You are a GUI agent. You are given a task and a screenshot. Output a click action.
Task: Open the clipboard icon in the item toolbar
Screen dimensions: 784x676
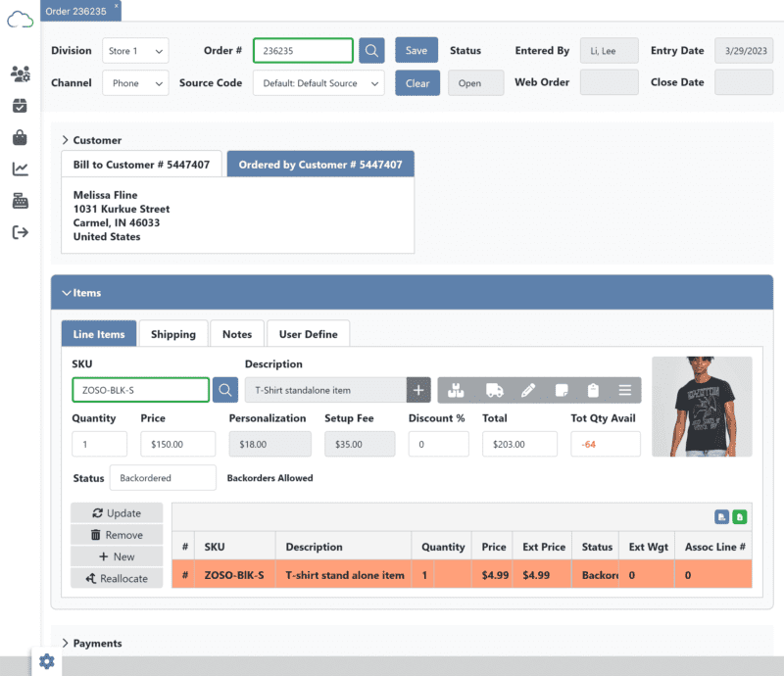coord(592,389)
